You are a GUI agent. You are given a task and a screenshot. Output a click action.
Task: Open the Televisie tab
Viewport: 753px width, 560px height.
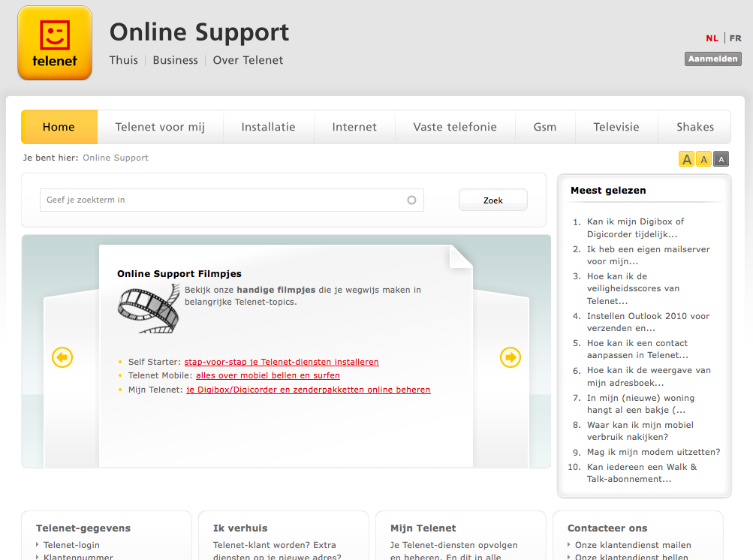616,127
